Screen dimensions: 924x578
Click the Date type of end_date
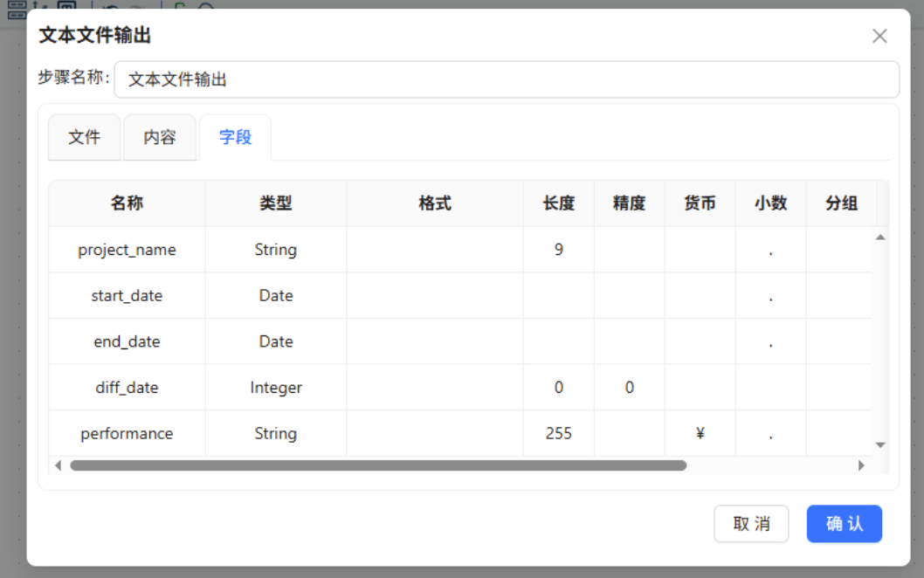click(276, 341)
